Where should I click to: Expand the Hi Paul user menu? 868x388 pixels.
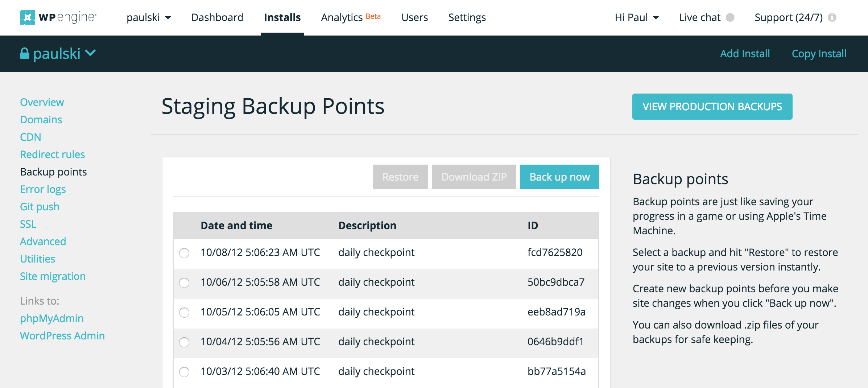pyautogui.click(x=637, y=17)
